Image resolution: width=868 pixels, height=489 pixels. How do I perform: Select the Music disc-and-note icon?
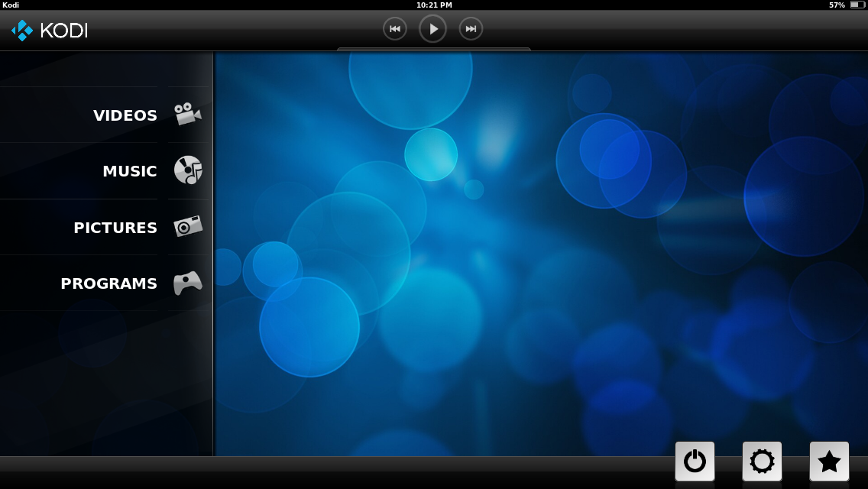point(188,169)
